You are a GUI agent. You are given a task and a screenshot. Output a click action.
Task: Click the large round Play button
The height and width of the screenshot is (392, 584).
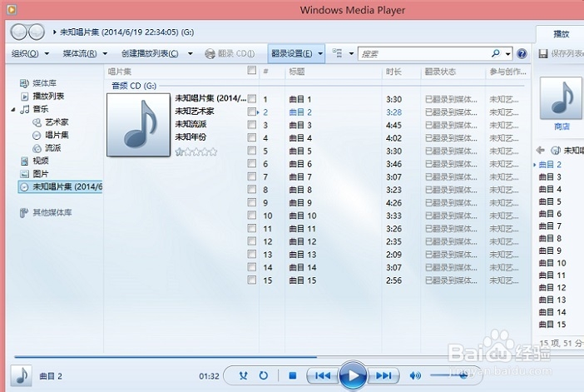click(x=353, y=375)
